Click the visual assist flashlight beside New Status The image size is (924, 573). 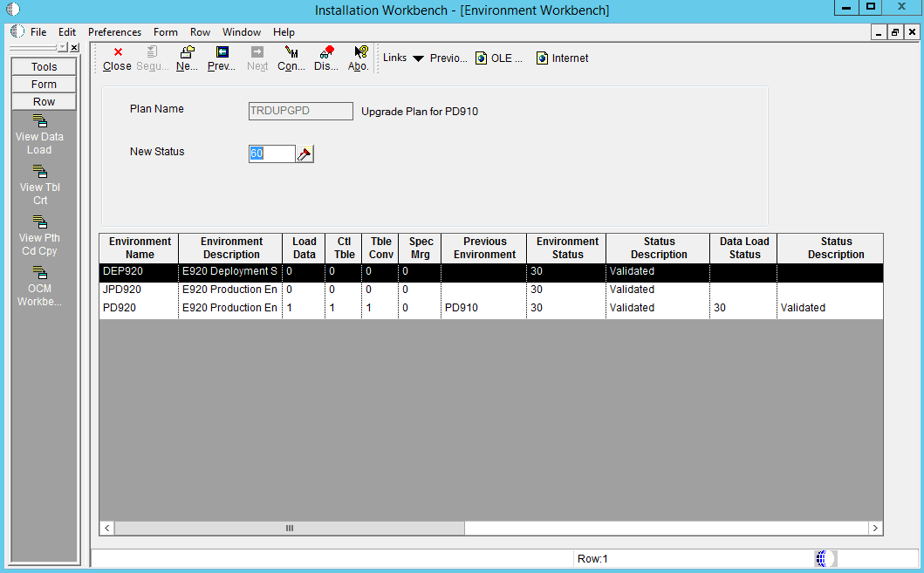305,154
